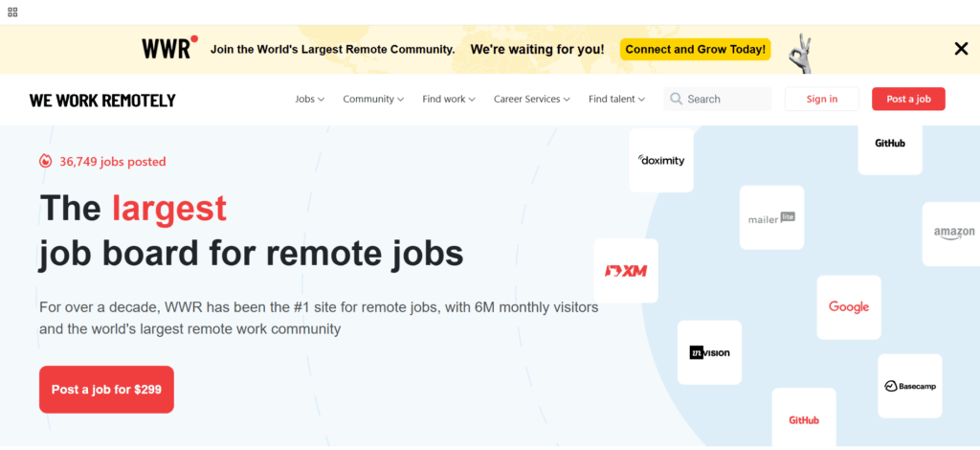980x450 pixels.
Task: Click the job board for remote jobs heading
Action: coord(252,254)
